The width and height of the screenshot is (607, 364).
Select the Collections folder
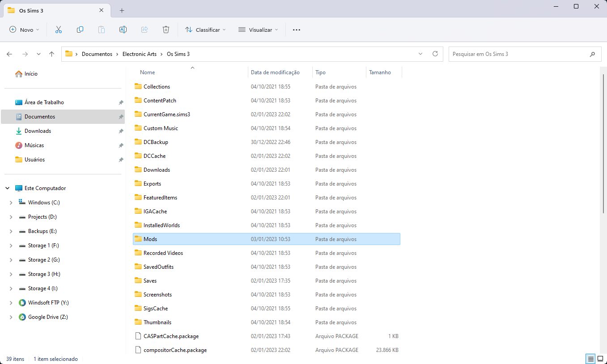267,87
